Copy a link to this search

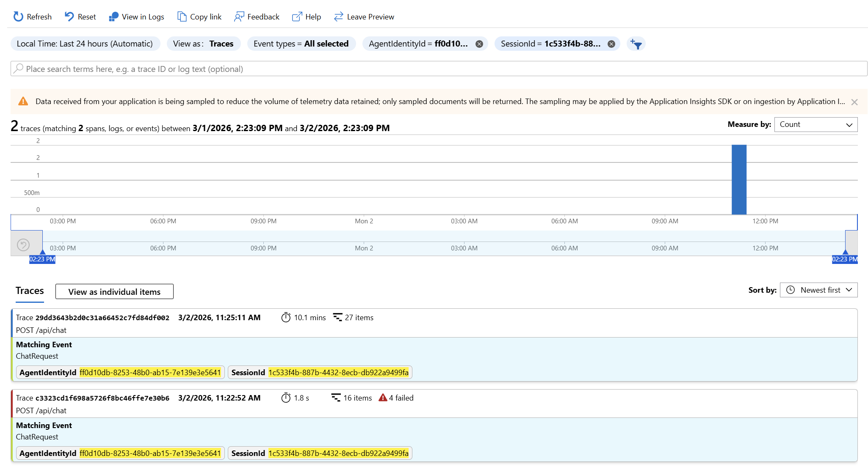(x=199, y=16)
